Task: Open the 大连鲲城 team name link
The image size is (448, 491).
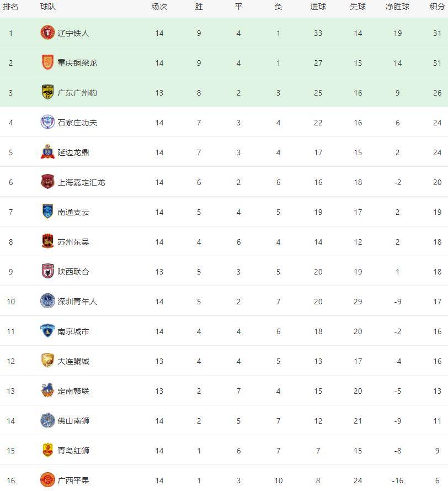Action: click(73, 361)
